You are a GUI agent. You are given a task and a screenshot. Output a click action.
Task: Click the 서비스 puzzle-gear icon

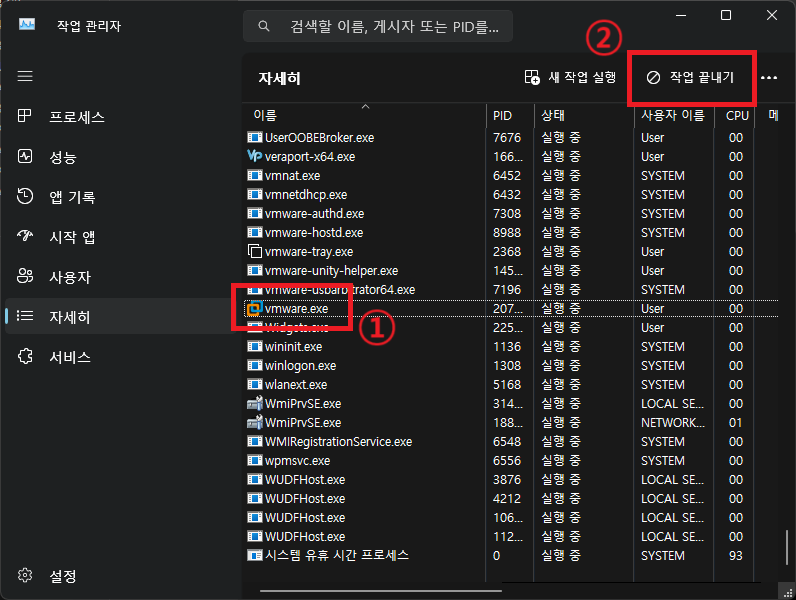24,356
